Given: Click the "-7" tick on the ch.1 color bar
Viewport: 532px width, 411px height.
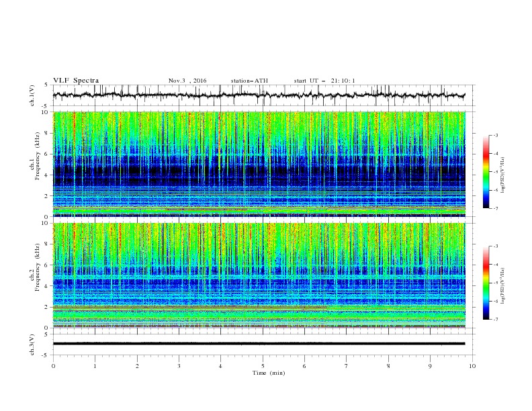Looking at the screenshot, I should [x=495, y=208].
